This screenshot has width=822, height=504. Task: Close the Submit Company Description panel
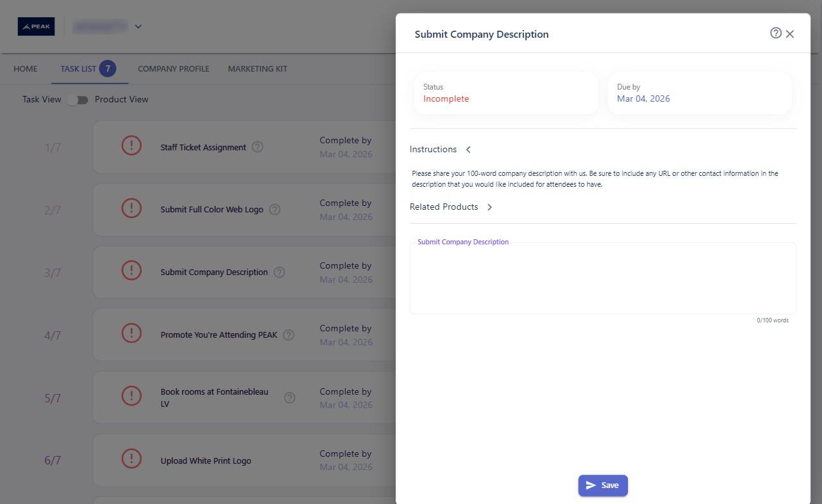click(x=790, y=34)
